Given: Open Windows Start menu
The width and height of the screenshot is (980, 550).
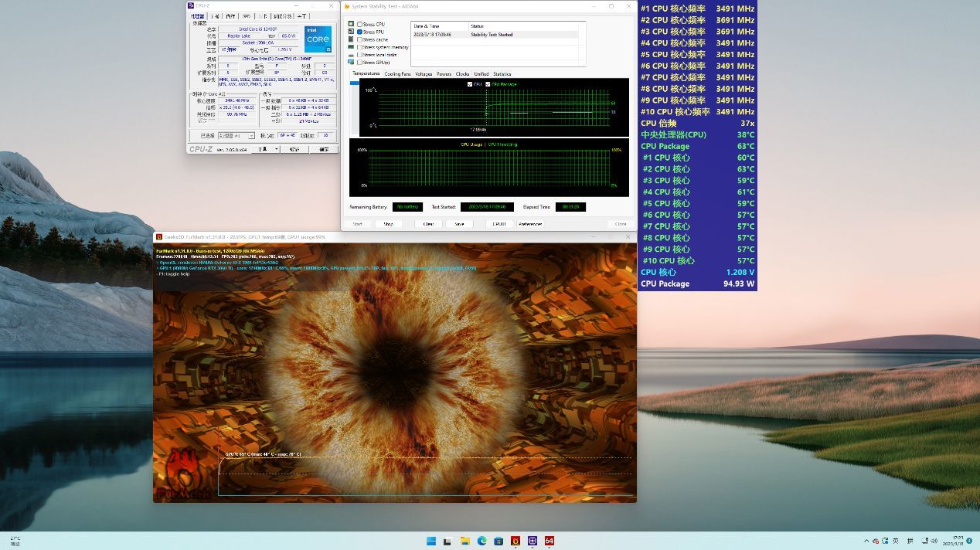Looking at the screenshot, I should click(431, 541).
